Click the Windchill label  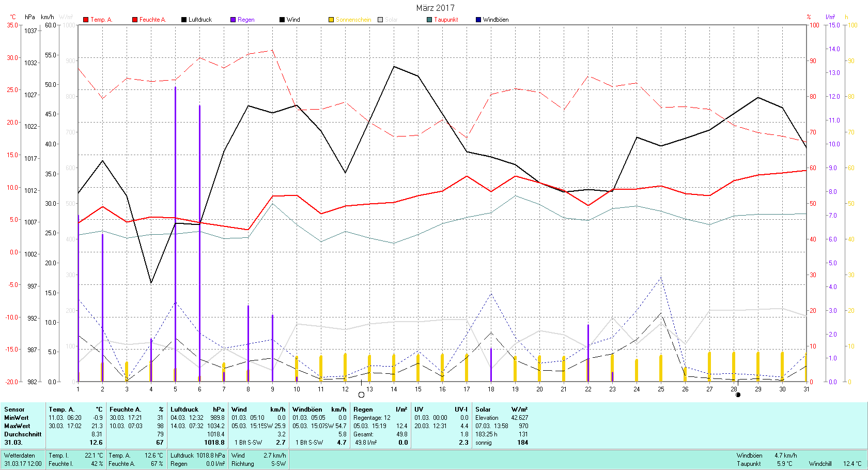820,464
